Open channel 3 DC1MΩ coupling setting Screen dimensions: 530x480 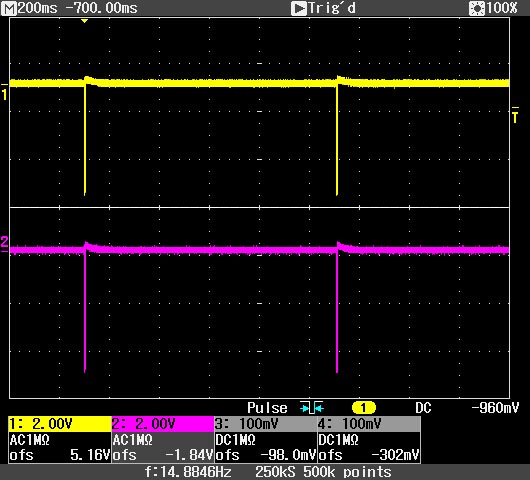click(x=236, y=440)
